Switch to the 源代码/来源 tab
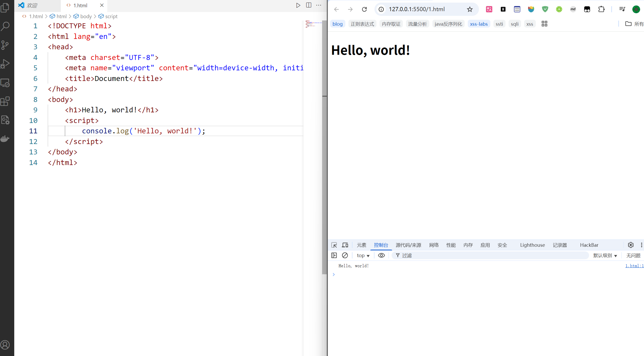Screen dimensions: 644x356 point(408,245)
